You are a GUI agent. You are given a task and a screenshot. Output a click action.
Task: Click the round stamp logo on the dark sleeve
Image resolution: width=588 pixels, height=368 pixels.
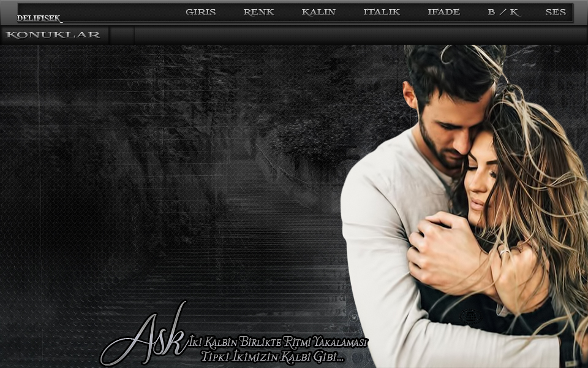point(470,316)
